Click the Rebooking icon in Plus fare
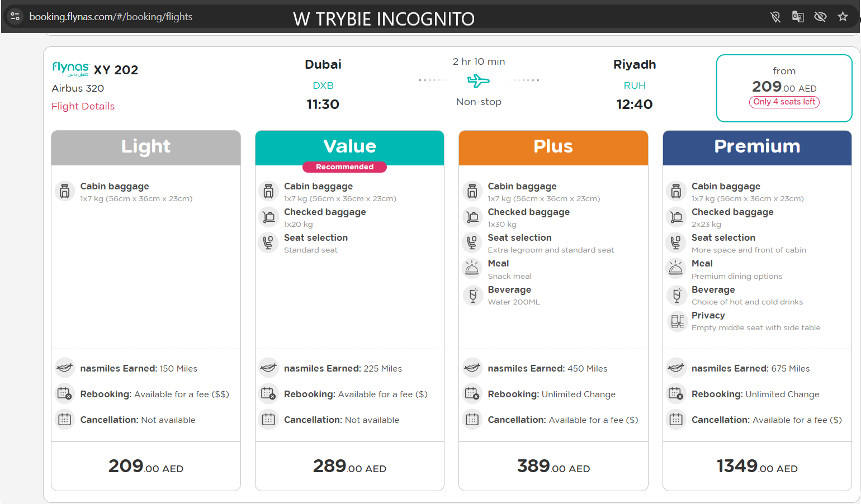 click(x=472, y=393)
